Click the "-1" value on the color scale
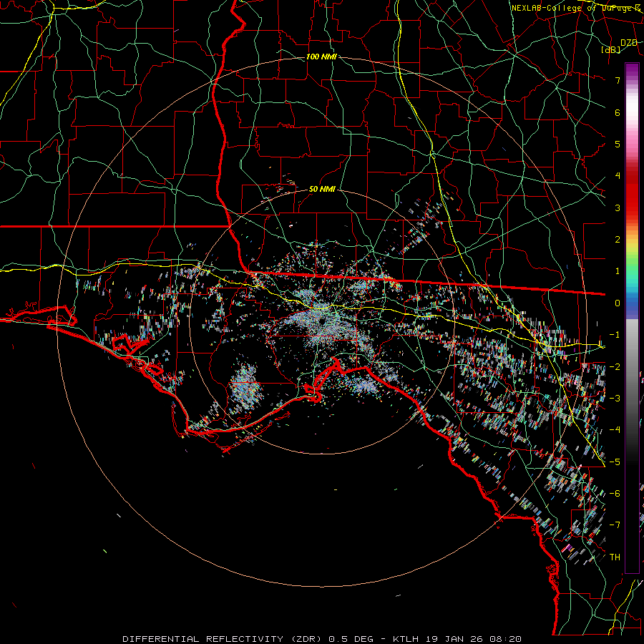The width and height of the screenshot is (644, 644). coord(615,335)
